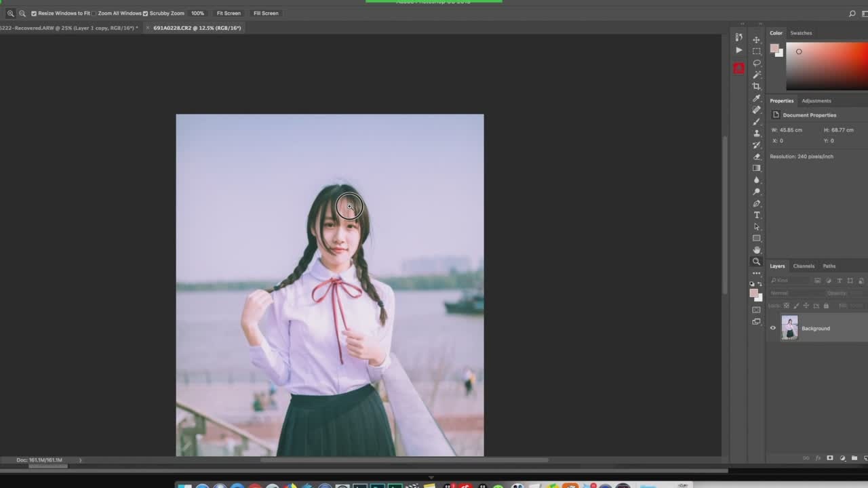
Task: Open blend mode Normal dropdown
Action: pyautogui.click(x=796, y=293)
